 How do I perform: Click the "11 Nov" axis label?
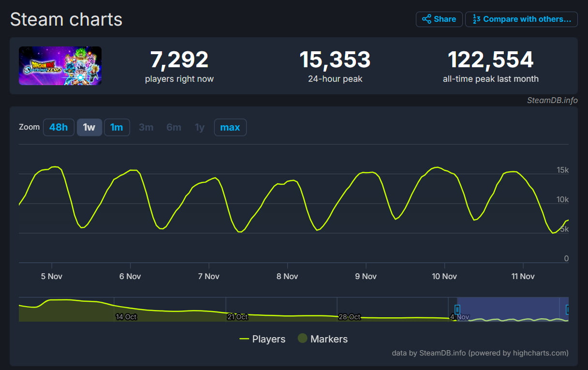click(523, 276)
